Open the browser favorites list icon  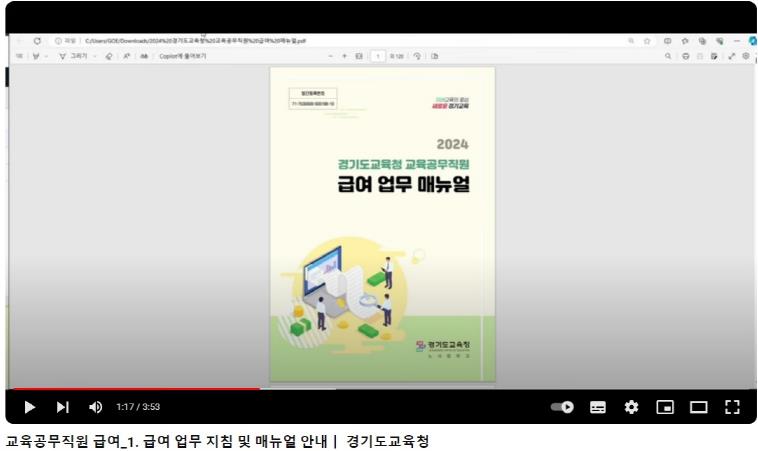click(685, 41)
